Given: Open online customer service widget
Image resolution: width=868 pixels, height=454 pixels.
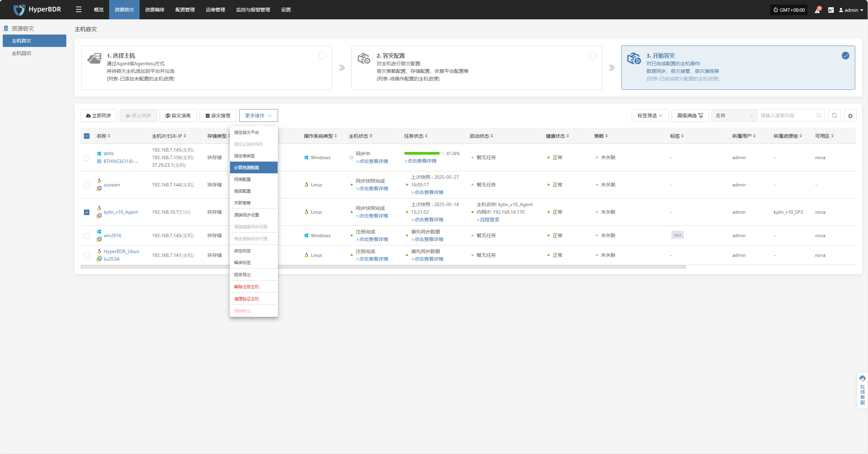Looking at the screenshot, I should coord(862,390).
